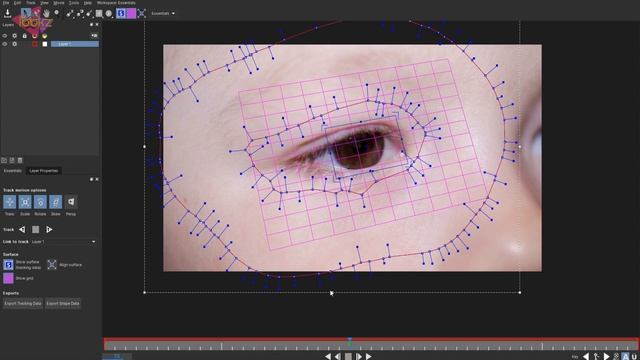Viewport: 640px width, 360px height.
Task: Toggle the pink Show grid toolbar button
Action: (131, 13)
